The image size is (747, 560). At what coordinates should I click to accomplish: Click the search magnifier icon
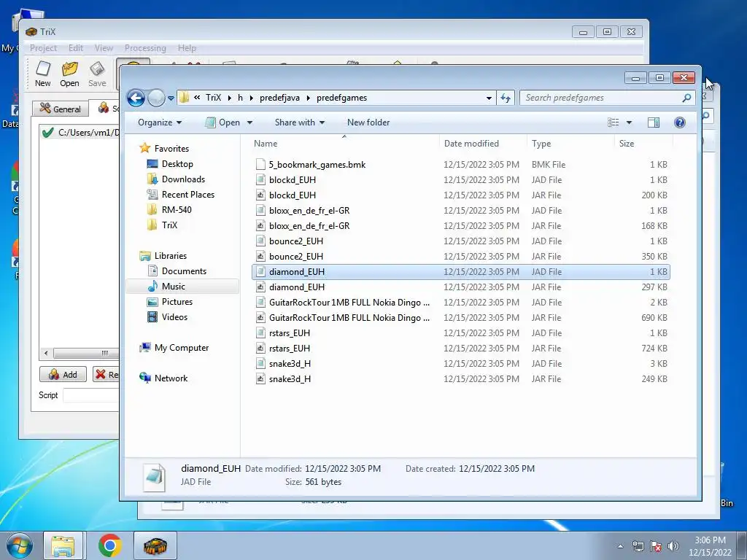[686, 98]
